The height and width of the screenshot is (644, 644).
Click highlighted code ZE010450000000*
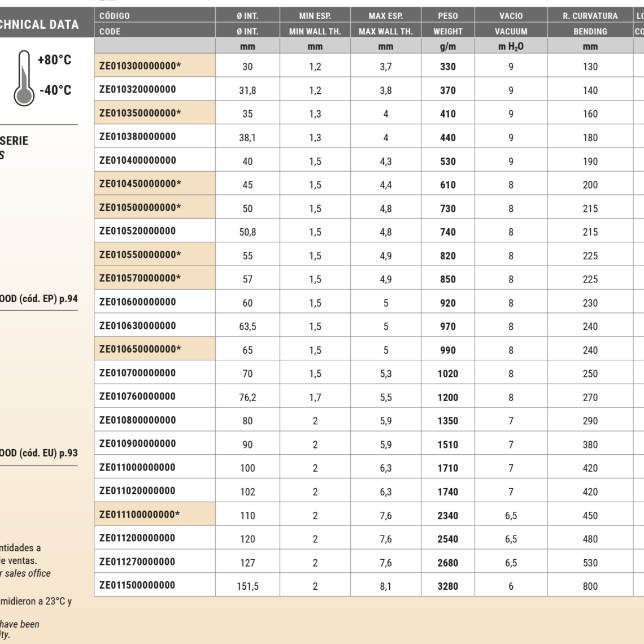coord(140,184)
